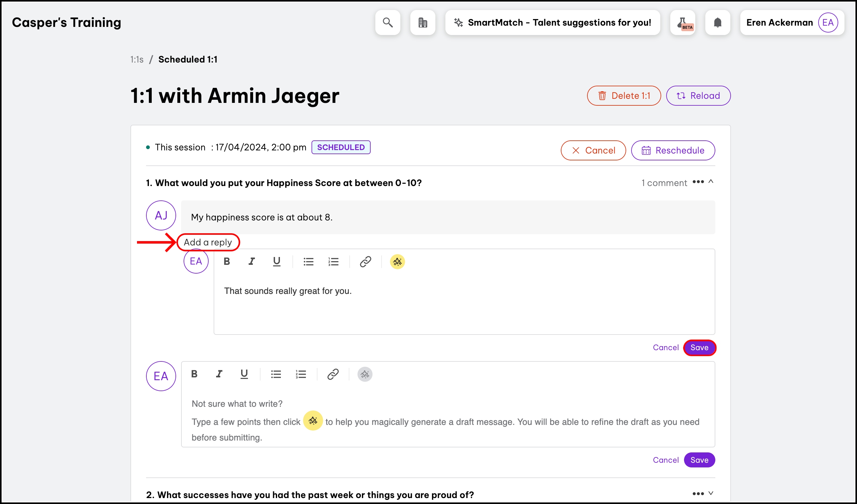Toggle underline in the lower comment editor
857x504 pixels.
click(244, 374)
